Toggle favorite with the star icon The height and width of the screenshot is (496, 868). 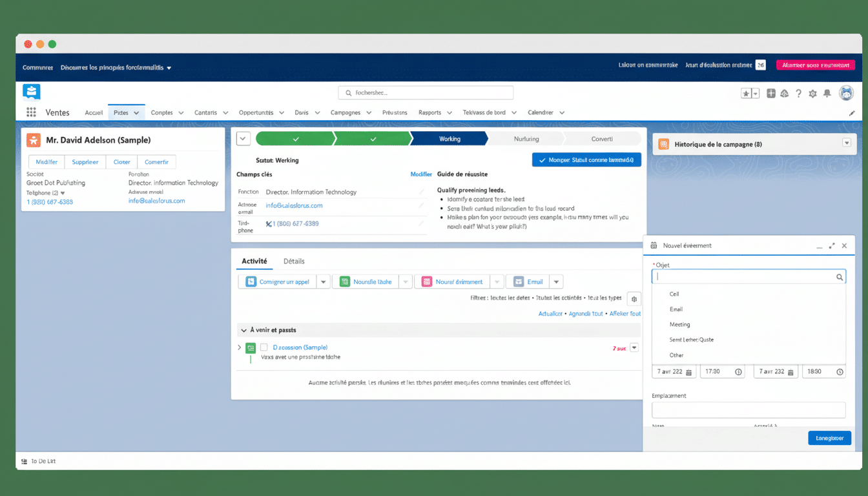pyautogui.click(x=745, y=93)
